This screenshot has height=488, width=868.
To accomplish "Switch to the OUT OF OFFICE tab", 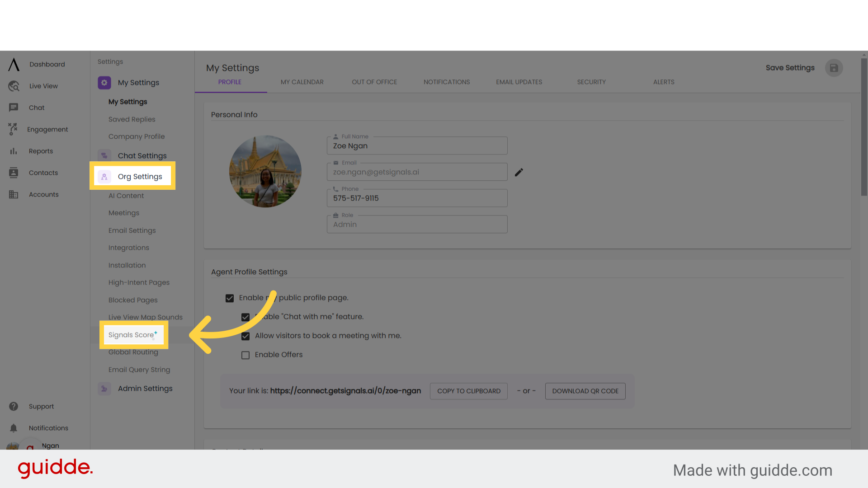I will [x=374, y=82].
